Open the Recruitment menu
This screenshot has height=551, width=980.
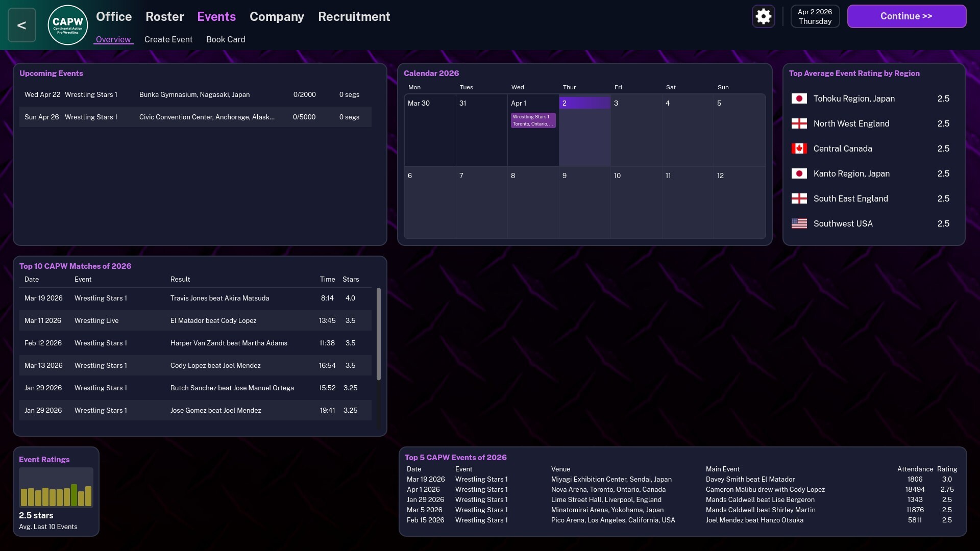tap(354, 16)
